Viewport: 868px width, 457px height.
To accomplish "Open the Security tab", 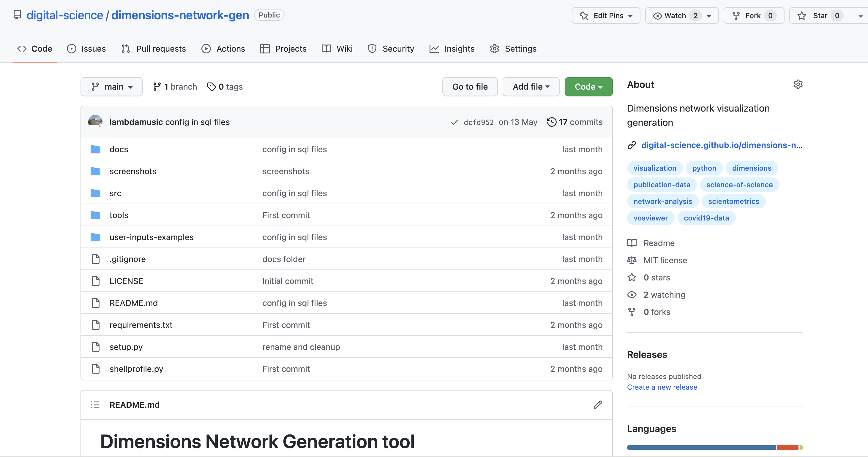I will [x=391, y=49].
